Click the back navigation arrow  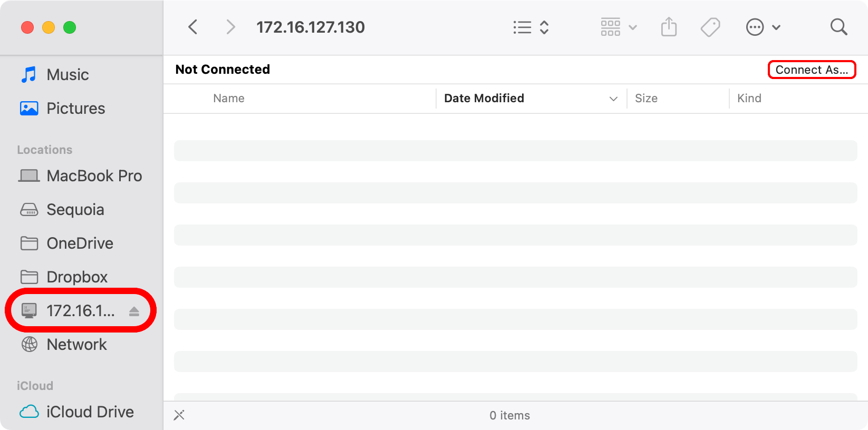(x=192, y=27)
